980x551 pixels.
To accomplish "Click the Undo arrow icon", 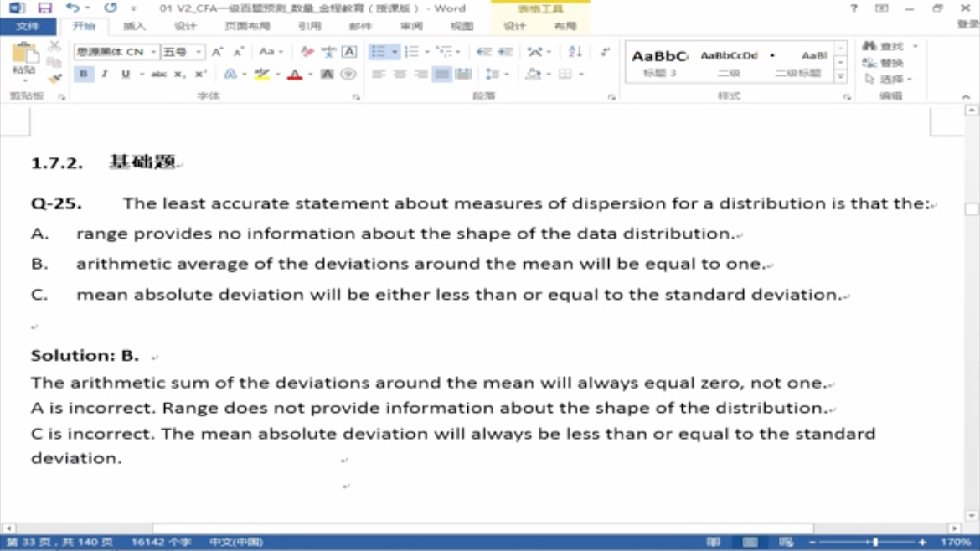I will point(72,8).
